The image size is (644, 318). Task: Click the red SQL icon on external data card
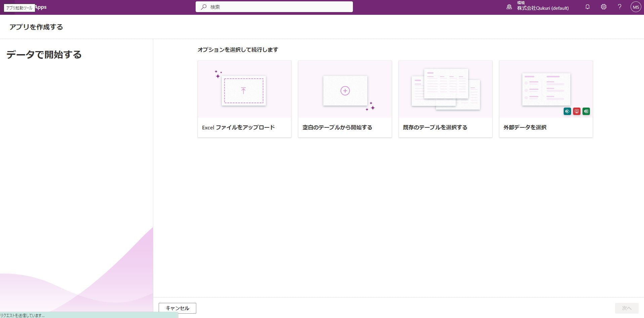point(576,111)
